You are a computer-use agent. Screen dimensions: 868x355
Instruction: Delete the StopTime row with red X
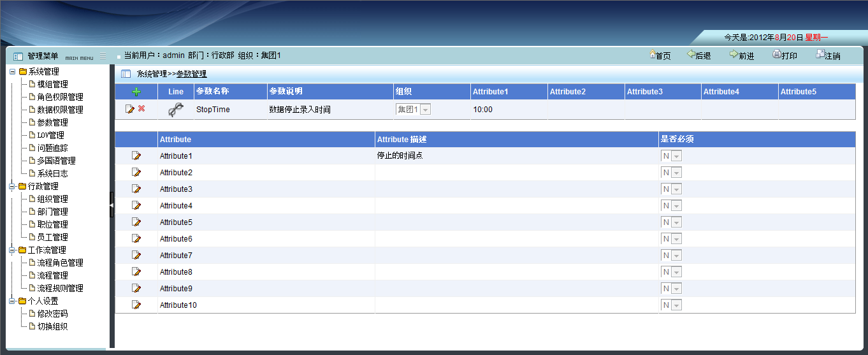[x=141, y=109]
